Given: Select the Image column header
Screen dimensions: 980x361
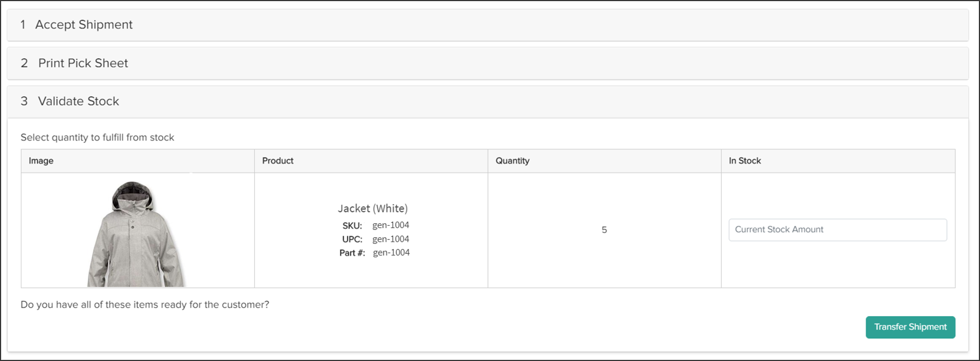Looking at the screenshot, I should coord(40,161).
